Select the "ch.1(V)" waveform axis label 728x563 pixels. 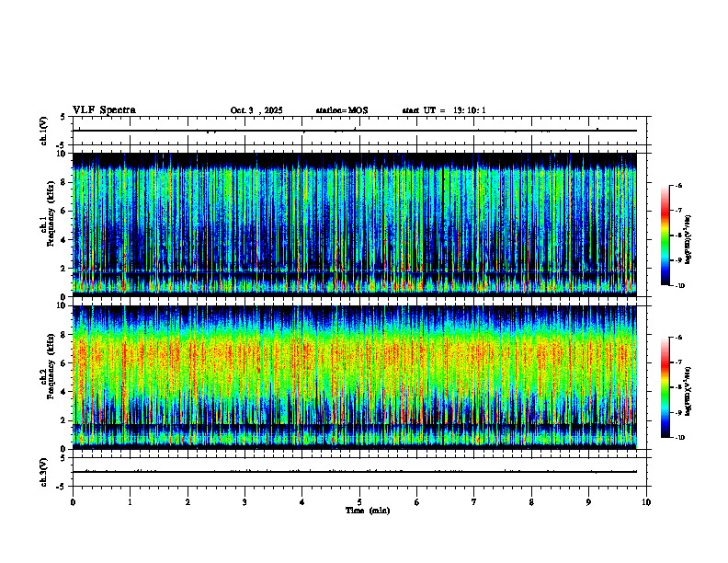click(44, 131)
